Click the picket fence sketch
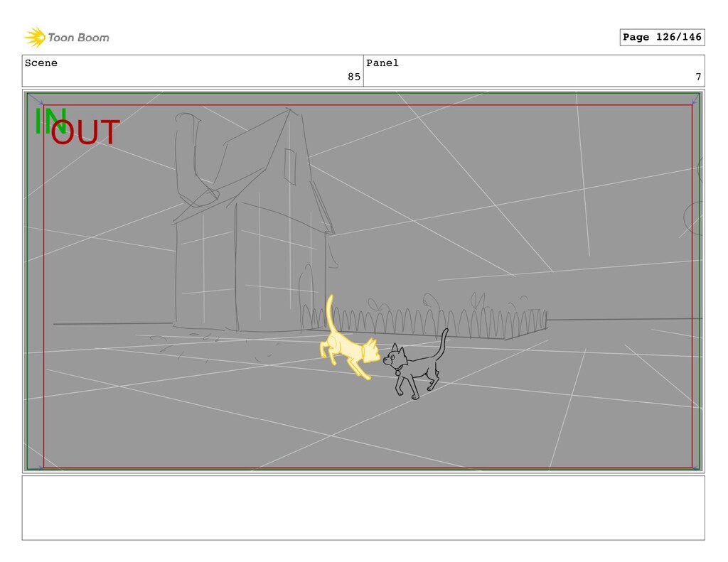The width and height of the screenshot is (728, 562). pos(424,320)
